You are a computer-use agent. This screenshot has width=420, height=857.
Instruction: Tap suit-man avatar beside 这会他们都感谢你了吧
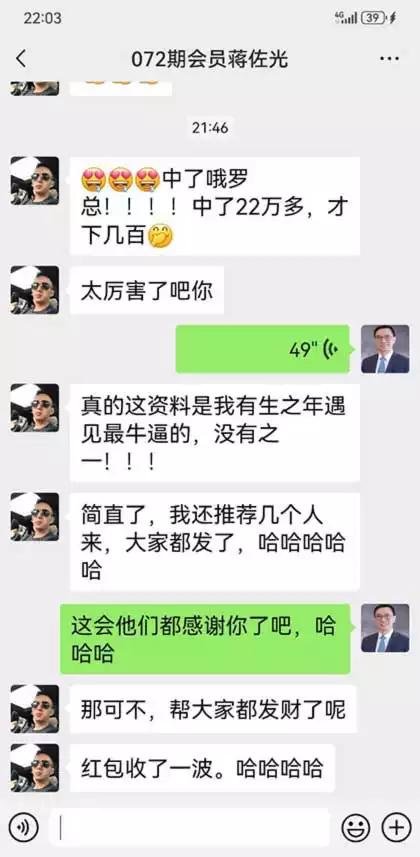[x=385, y=628]
